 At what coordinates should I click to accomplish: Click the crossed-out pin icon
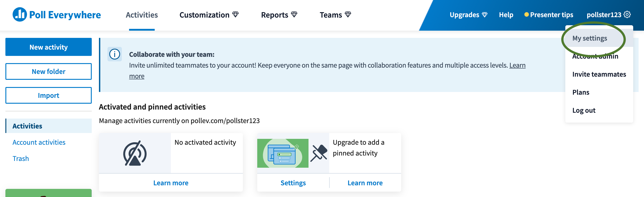[x=319, y=153]
